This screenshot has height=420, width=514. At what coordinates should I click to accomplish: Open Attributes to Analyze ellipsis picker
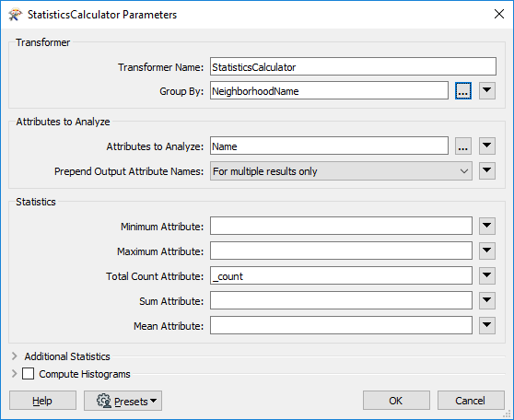pyautogui.click(x=462, y=146)
